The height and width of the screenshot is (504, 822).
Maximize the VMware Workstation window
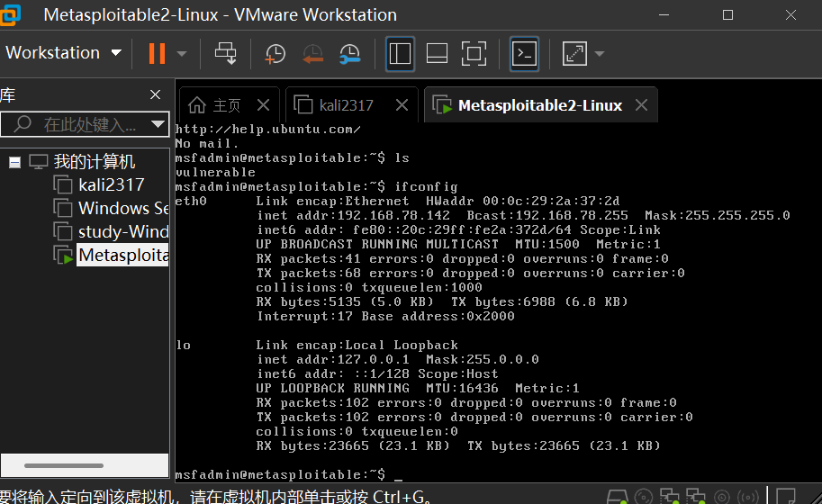727,14
